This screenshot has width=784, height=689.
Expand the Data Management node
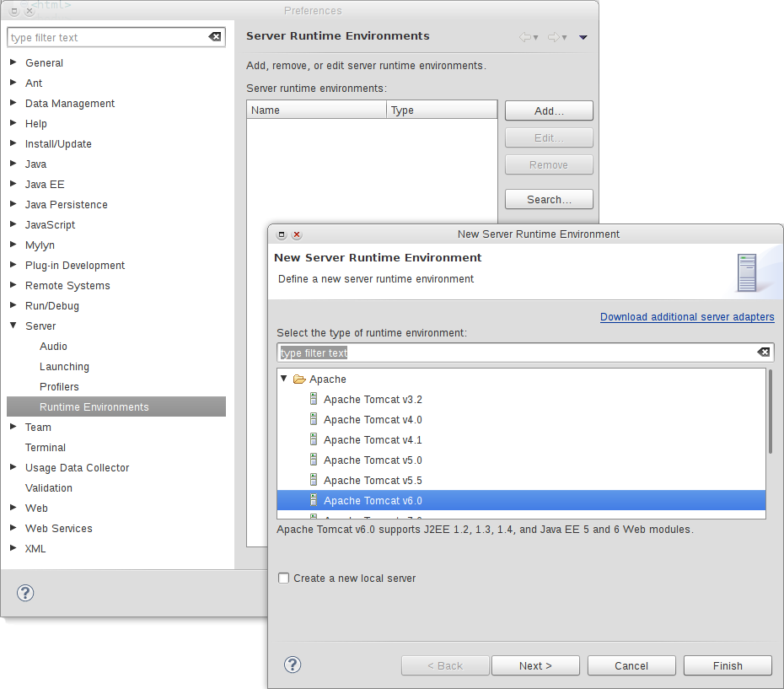click(x=13, y=103)
